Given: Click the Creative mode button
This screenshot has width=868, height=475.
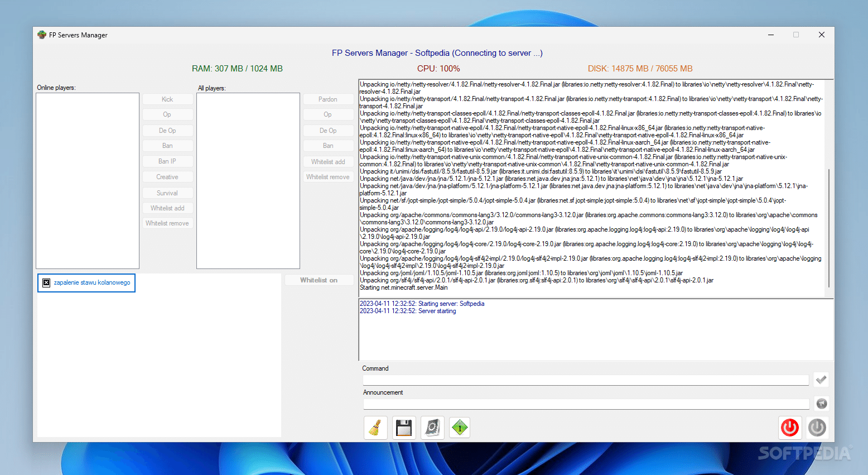Looking at the screenshot, I should [x=167, y=177].
